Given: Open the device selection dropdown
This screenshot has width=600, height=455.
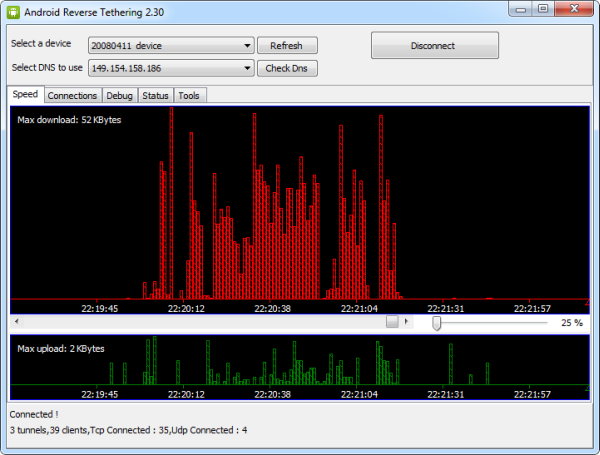Looking at the screenshot, I should [x=171, y=46].
